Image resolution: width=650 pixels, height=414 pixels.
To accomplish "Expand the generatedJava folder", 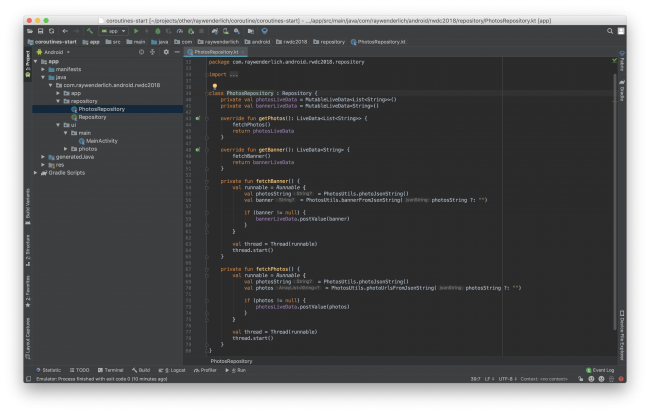I will [43, 157].
